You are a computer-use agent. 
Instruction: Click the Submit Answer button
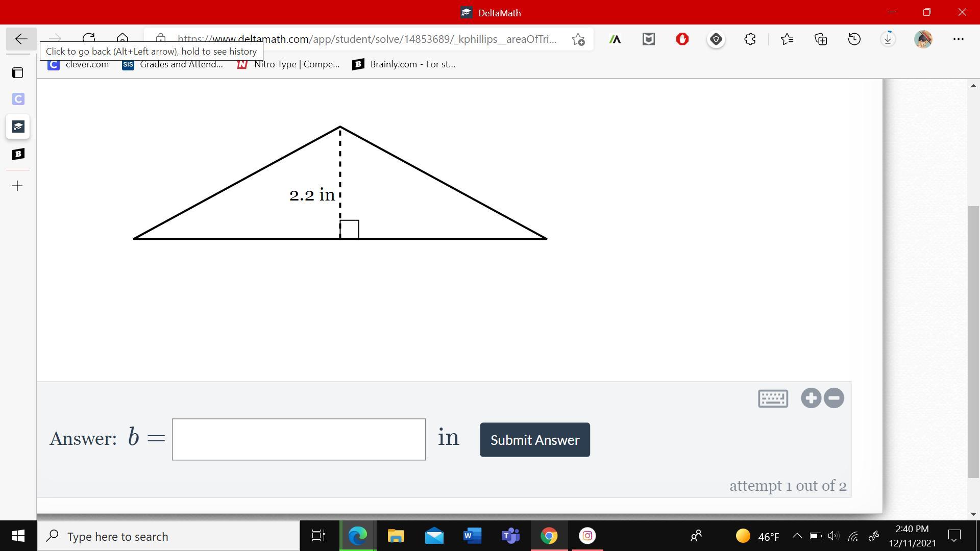pos(534,440)
